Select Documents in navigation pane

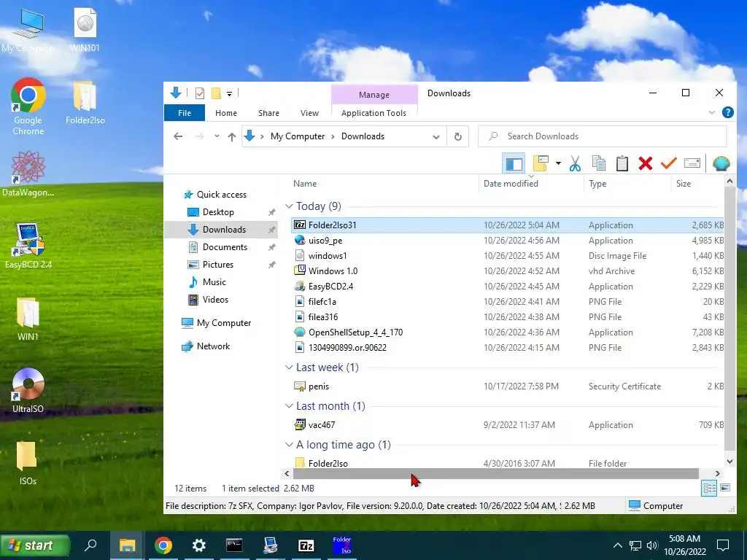(x=225, y=246)
